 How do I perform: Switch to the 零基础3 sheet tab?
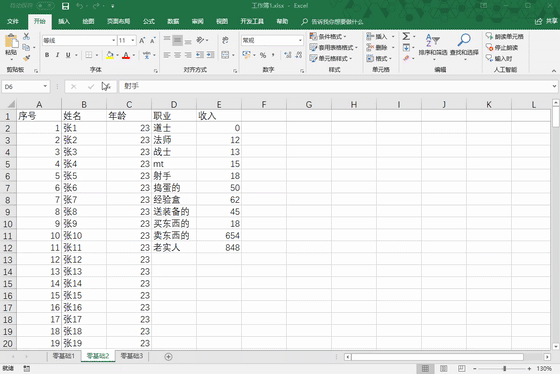(132, 356)
